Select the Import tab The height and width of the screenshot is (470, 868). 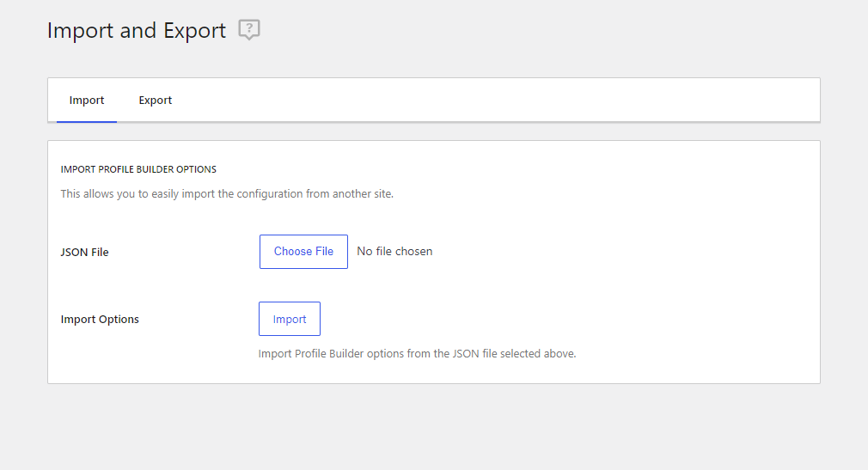tap(86, 101)
